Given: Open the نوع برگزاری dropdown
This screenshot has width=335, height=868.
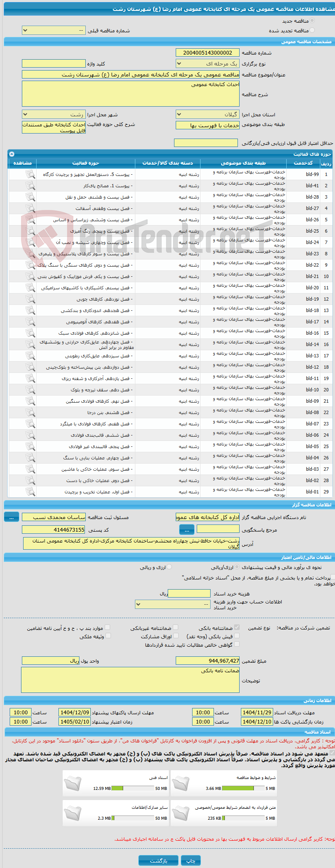Looking at the screenshot, I should tap(208, 64).
